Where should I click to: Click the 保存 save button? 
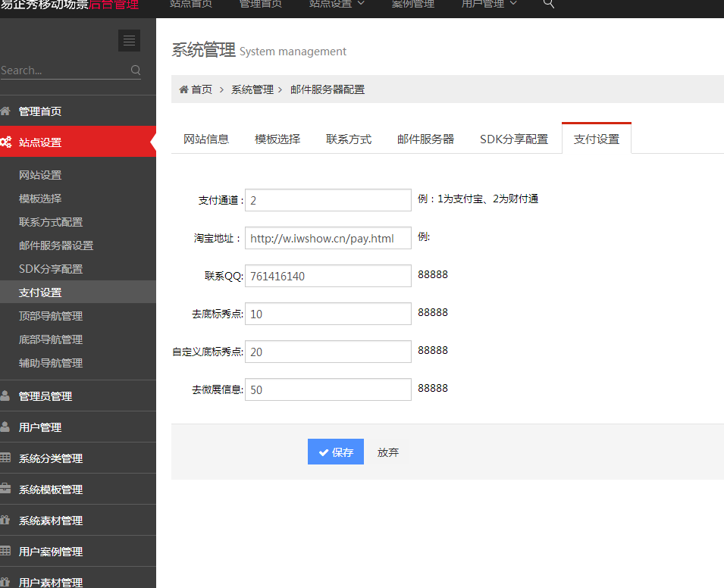pyautogui.click(x=335, y=451)
